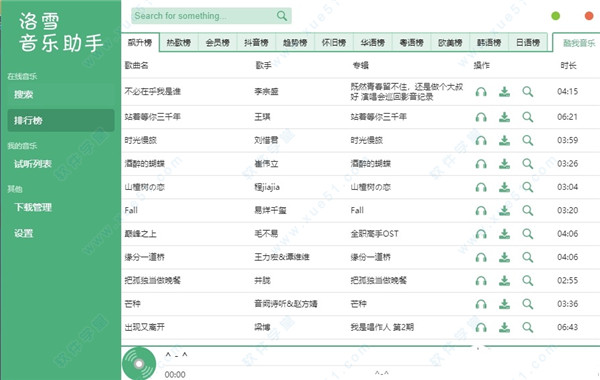This screenshot has width=600, height=380.
Task: Search icon in the 不必在乎我是谁 row
Action: pyautogui.click(x=528, y=92)
